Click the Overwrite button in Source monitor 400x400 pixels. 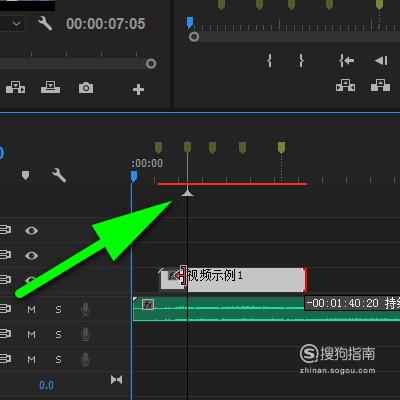coord(51,88)
